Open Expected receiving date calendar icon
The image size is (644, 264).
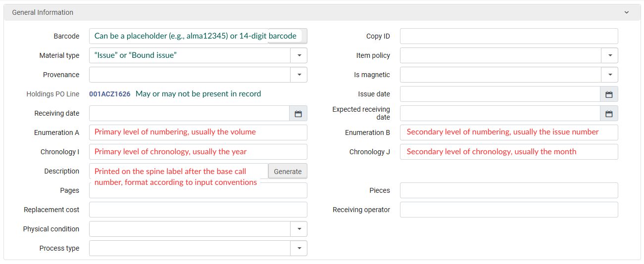point(609,114)
